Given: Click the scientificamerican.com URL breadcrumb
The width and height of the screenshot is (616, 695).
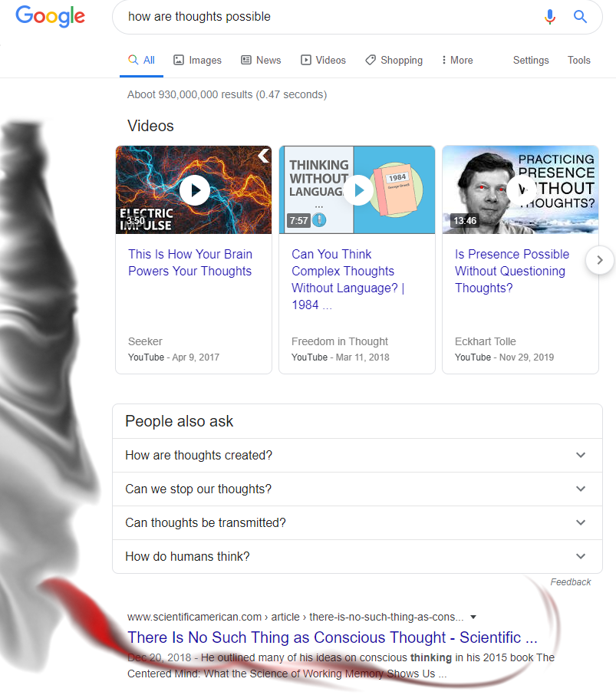Looking at the screenshot, I should tap(295, 617).
